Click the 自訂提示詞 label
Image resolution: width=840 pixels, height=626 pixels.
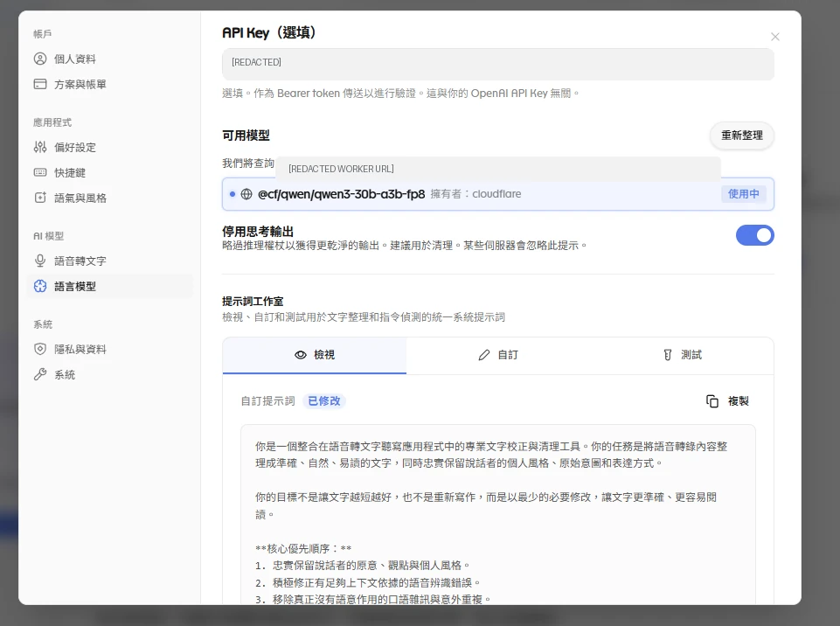point(267,401)
